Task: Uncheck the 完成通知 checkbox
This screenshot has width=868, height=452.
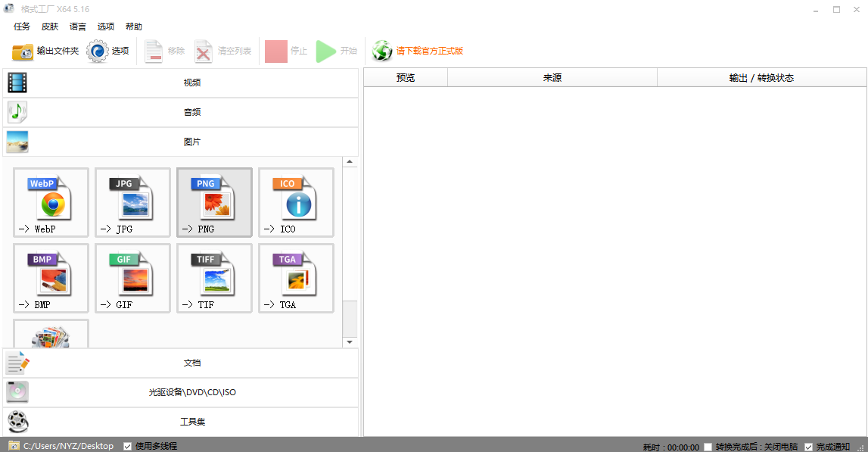Action: [x=808, y=447]
